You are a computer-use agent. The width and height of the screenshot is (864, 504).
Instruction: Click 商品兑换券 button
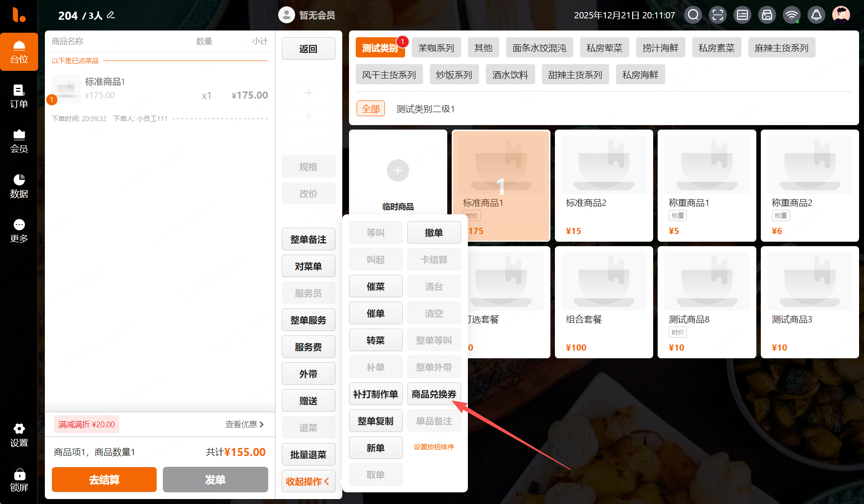[x=434, y=394]
